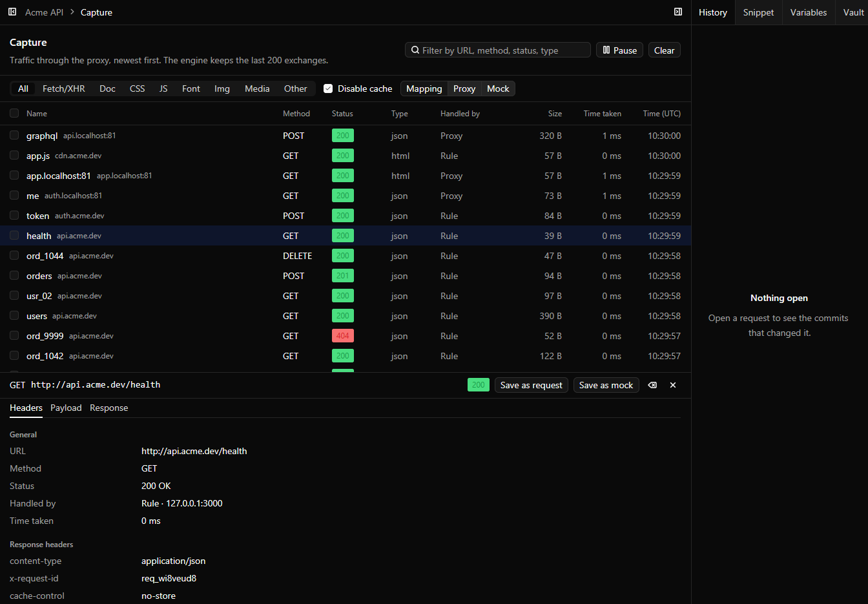The image size is (868, 604).
Task: Switch to the Response tab
Action: (109, 408)
